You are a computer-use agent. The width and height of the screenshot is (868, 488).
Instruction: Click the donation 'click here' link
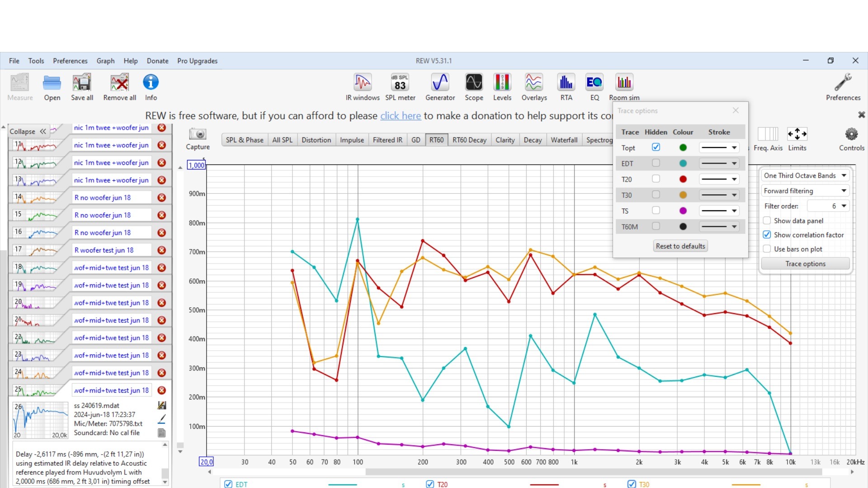coord(401,116)
